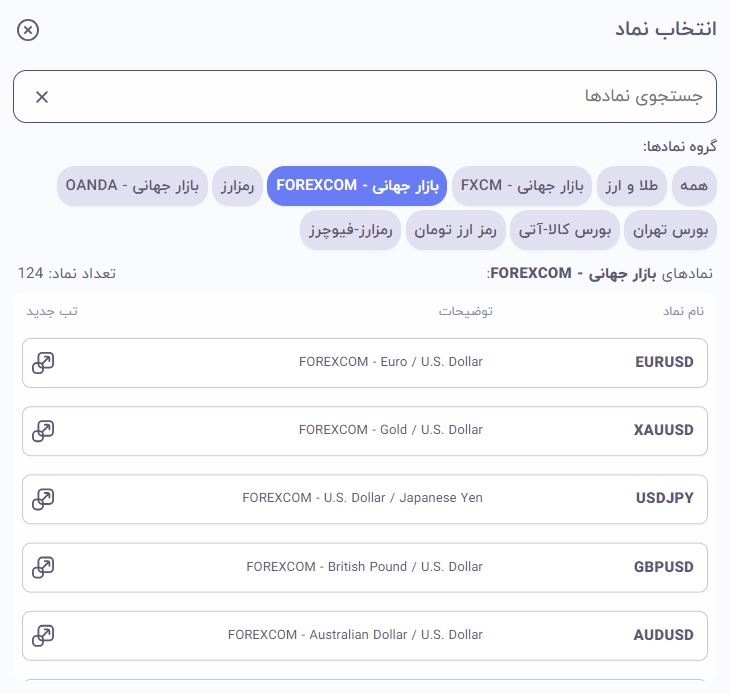Click the symbol search input field
The image size is (730, 694).
pyautogui.click(x=365, y=97)
